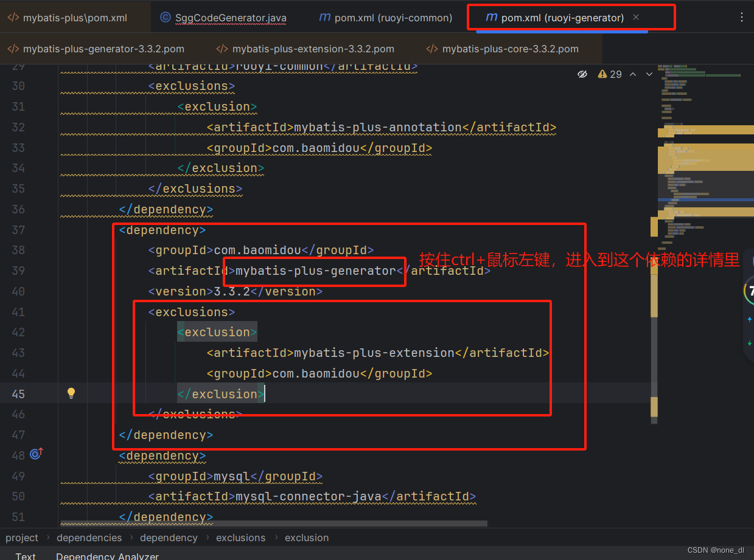Open the kebab menu at the top right
754x560 pixels.
[x=742, y=17]
